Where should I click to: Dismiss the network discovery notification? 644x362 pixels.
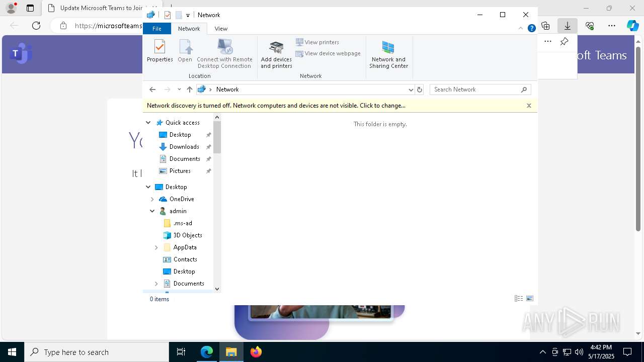click(x=529, y=106)
